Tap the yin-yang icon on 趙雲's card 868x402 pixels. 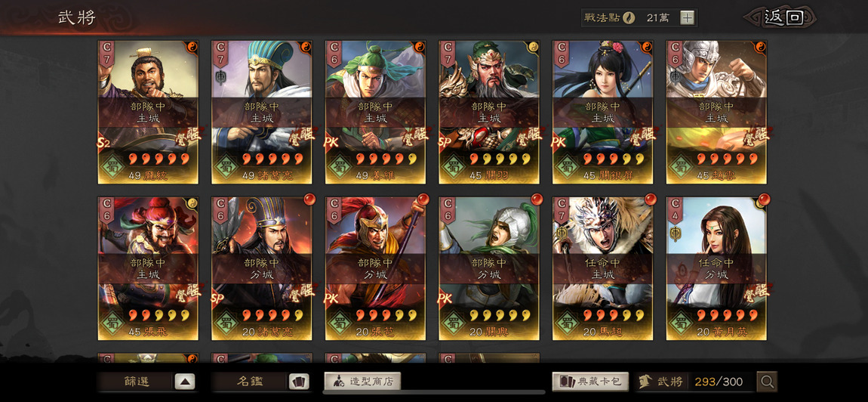click(x=761, y=45)
